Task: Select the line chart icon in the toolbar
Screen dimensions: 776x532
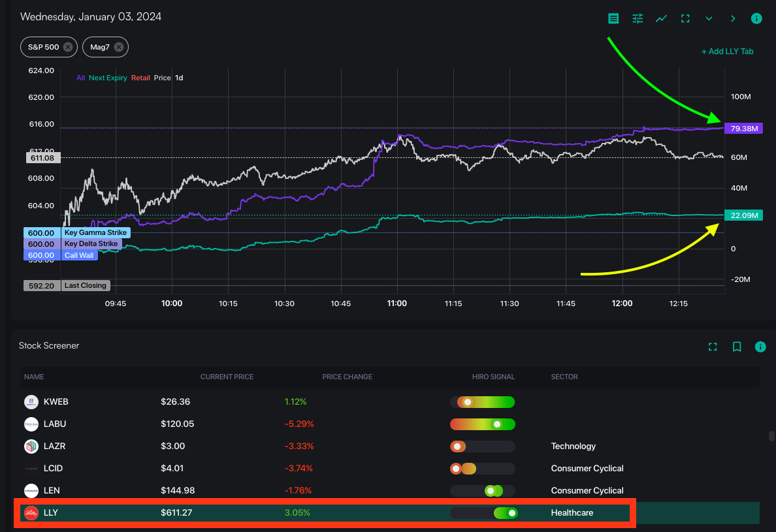Action: 661,18
